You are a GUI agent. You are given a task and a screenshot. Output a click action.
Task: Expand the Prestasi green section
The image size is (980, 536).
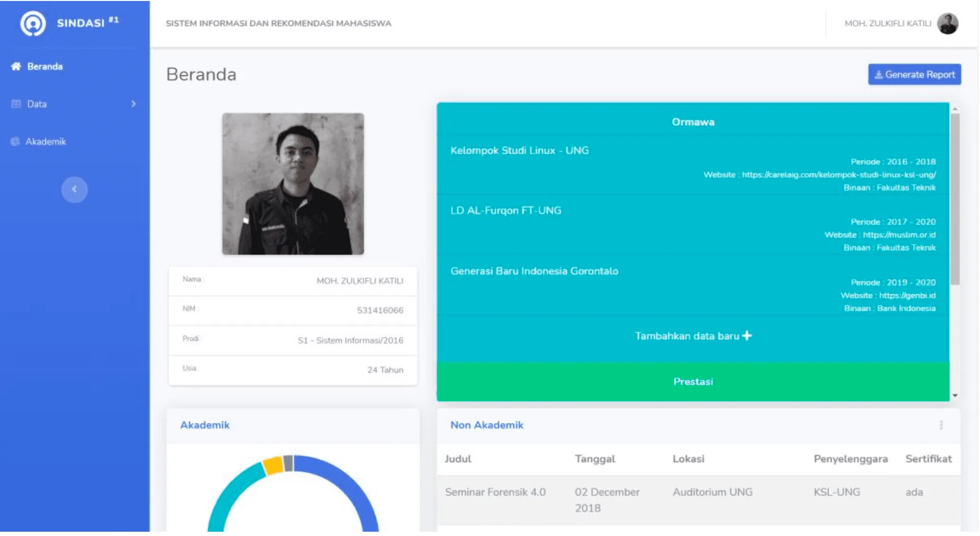(693, 381)
